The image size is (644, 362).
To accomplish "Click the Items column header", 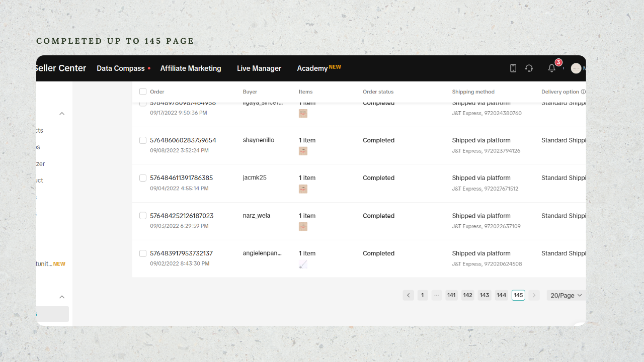I will click(x=306, y=92).
